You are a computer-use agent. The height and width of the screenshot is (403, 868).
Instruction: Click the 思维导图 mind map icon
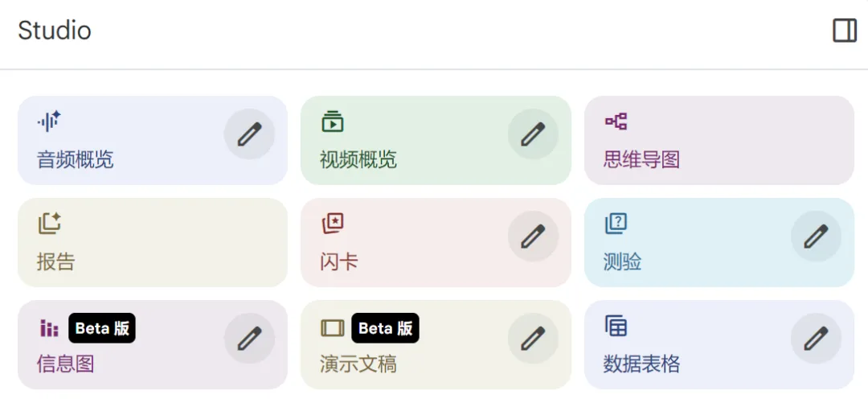tap(616, 121)
